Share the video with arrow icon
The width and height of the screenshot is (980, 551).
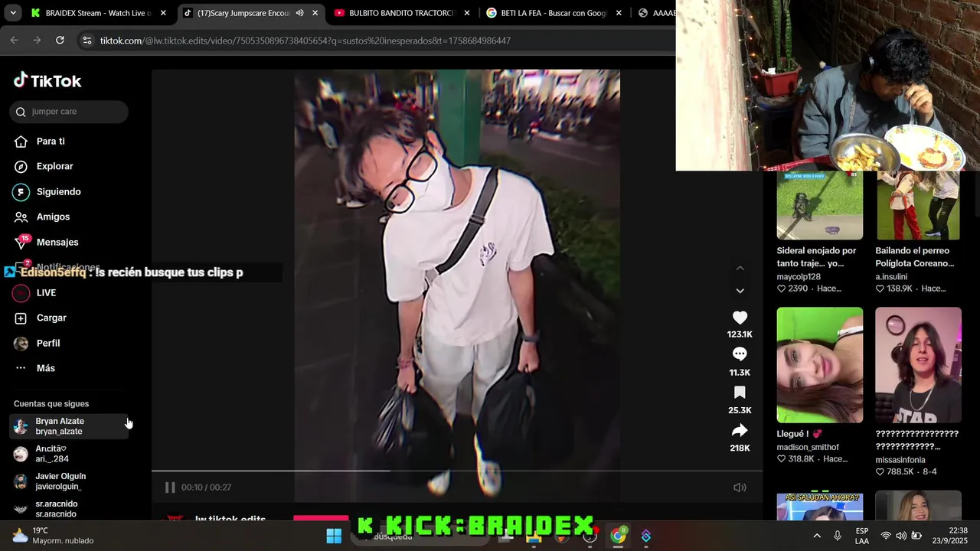point(740,430)
